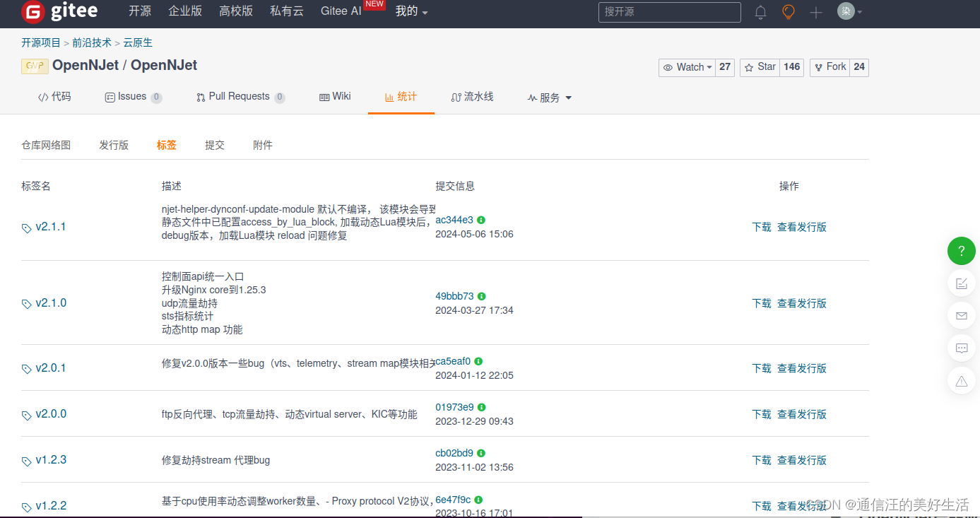View release for v1.2.3
980x518 pixels.
point(802,461)
